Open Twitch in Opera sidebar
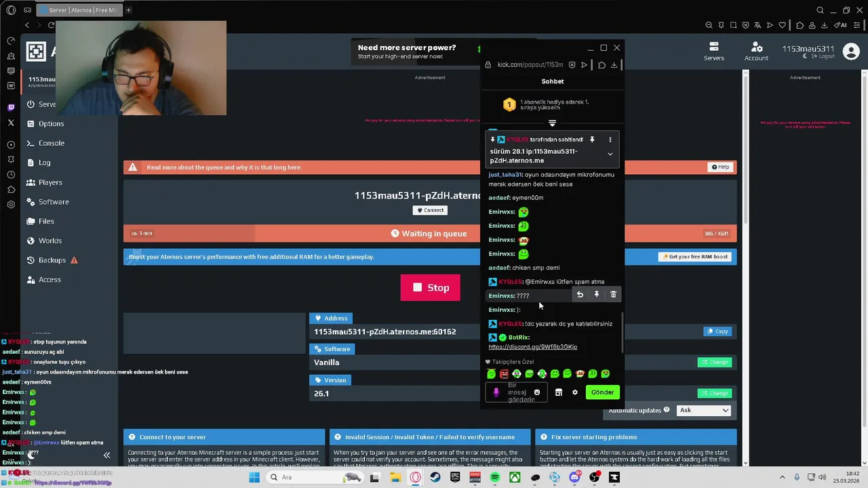868x488 pixels. tap(11, 108)
